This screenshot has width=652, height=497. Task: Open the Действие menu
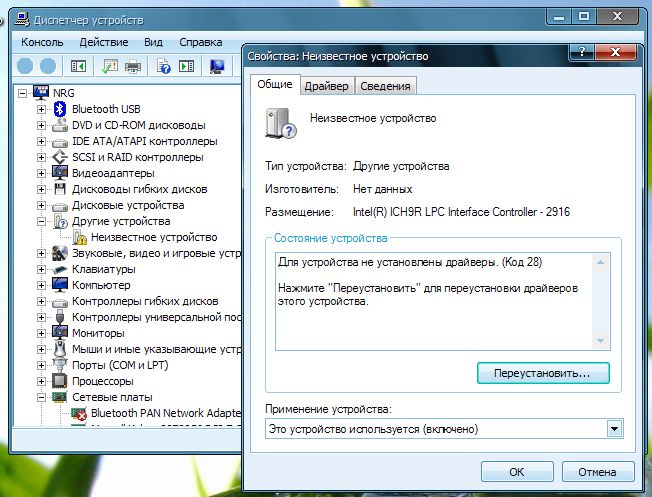(x=103, y=42)
